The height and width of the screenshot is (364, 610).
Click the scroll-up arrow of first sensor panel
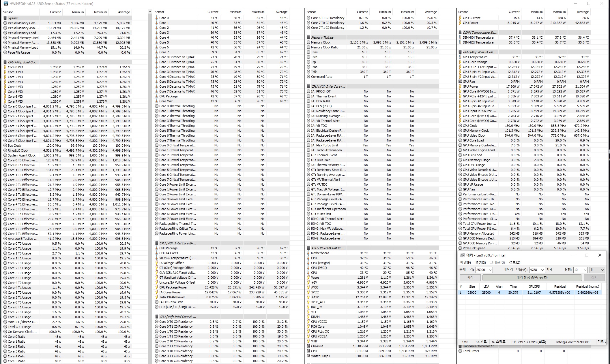pos(149,12)
